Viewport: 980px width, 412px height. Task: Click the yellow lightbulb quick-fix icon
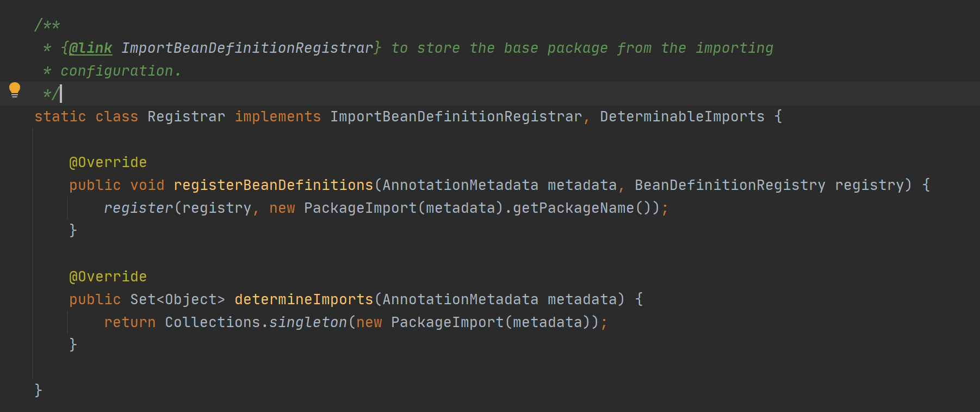tap(15, 90)
